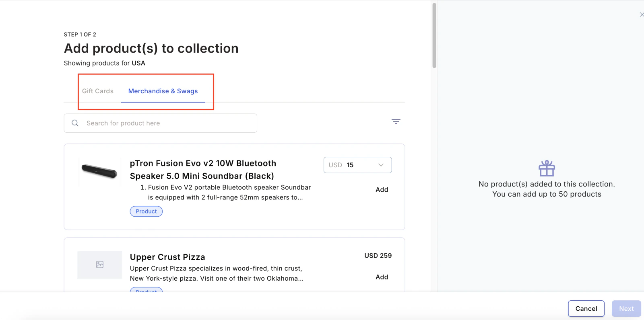Open the pTron soundbar product thumbnail
Screen dimensions: 644x320
click(99, 171)
